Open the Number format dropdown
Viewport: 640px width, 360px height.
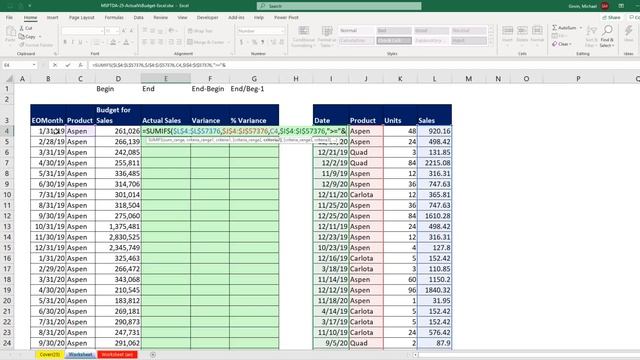tap(282, 31)
